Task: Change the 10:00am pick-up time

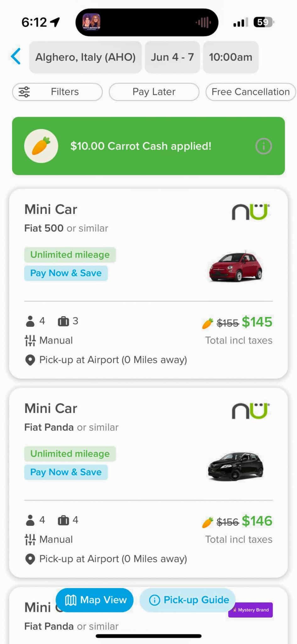Action: coord(231,57)
